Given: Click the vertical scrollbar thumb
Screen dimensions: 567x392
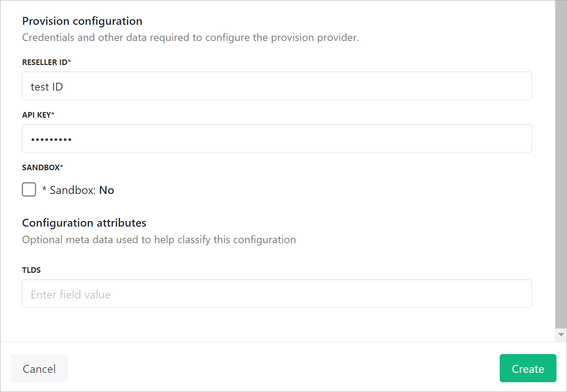Looking at the screenshot, I should pos(561,162).
